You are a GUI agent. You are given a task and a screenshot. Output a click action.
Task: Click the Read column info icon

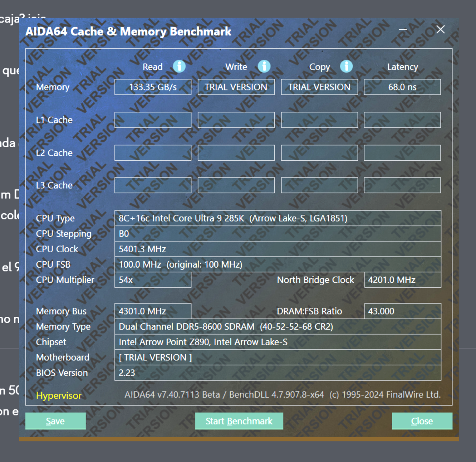point(179,66)
